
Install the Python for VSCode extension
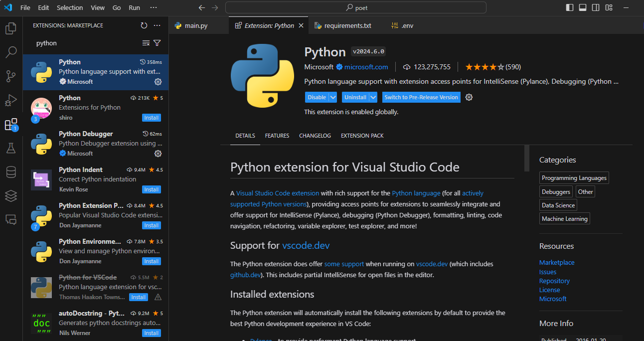pos(138,297)
